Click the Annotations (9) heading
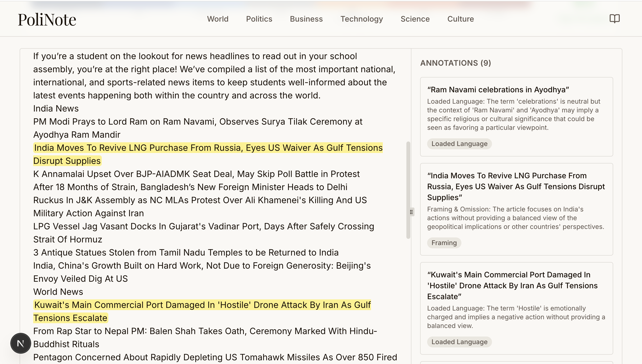 click(x=456, y=63)
